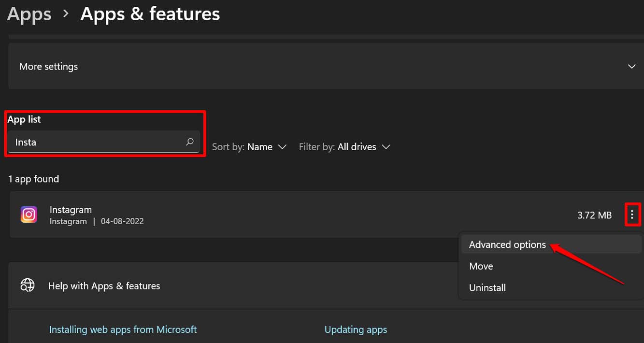The height and width of the screenshot is (343, 644).
Task: Click the magnifier icon in the app search box
Action: click(x=190, y=142)
